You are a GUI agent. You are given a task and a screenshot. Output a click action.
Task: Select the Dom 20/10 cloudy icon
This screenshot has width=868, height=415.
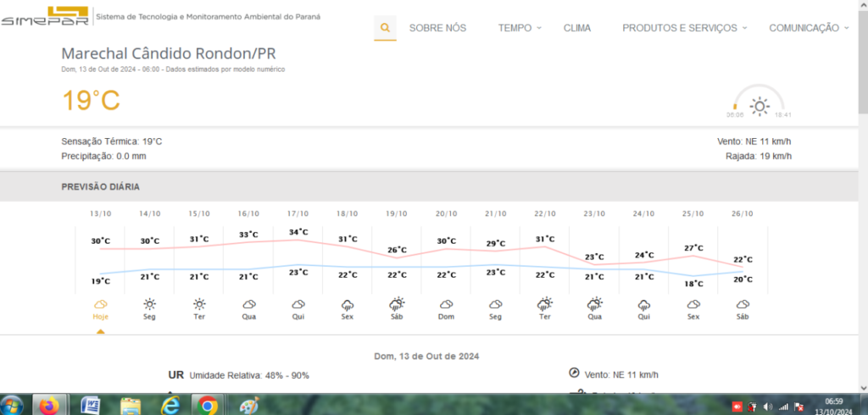point(446,304)
